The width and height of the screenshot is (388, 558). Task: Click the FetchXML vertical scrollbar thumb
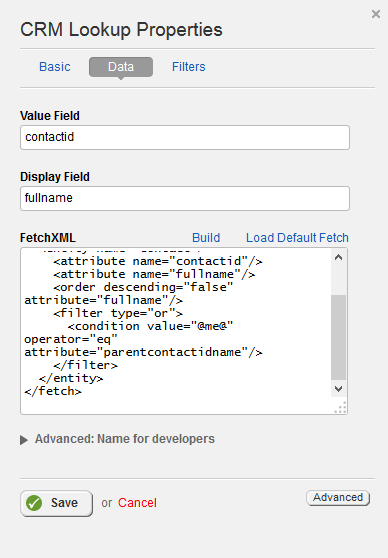click(x=339, y=337)
